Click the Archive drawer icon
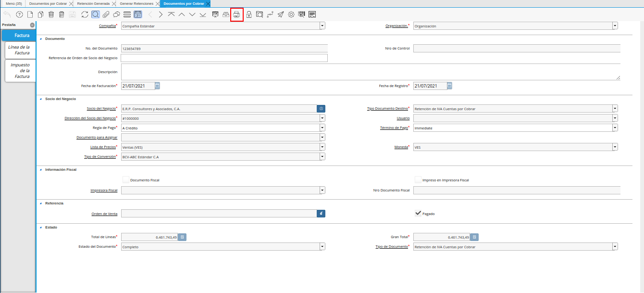The image size is (644, 293). (x=226, y=14)
